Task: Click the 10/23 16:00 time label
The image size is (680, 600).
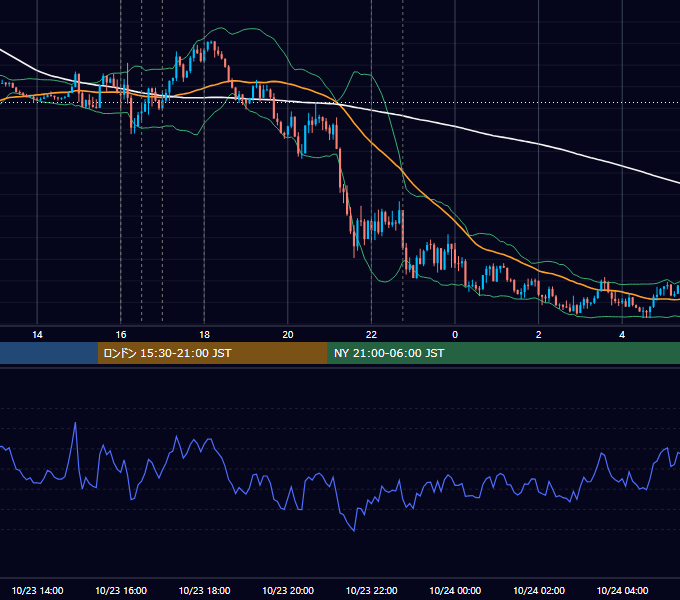Action: [x=121, y=590]
